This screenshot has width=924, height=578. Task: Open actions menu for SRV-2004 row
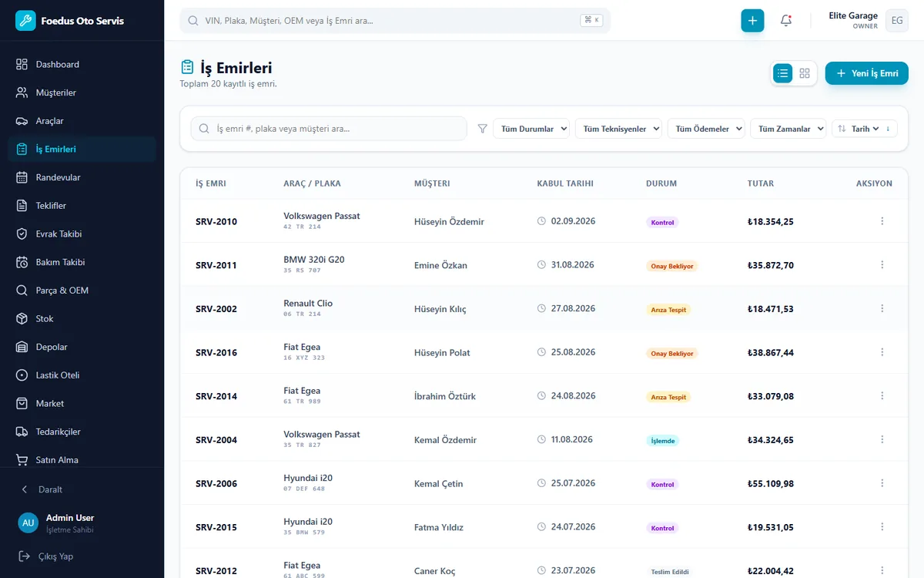pyautogui.click(x=882, y=440)
